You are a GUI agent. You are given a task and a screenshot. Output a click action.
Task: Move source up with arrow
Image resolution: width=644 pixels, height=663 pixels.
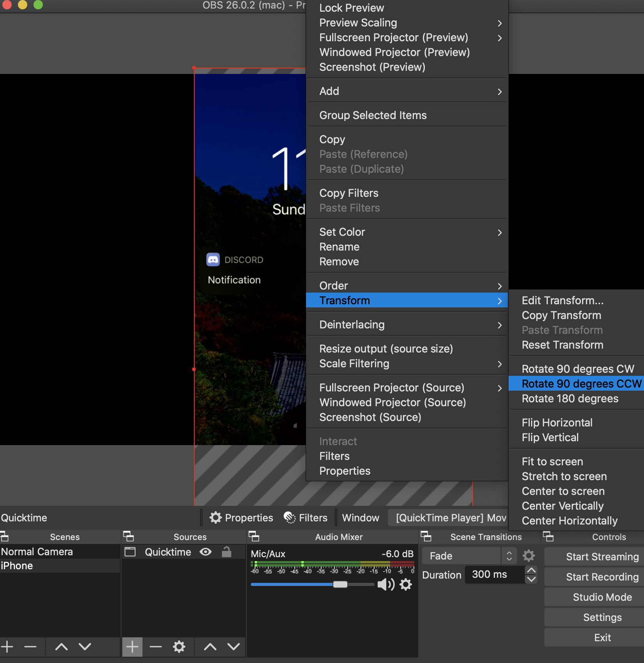(x=210, y=647)
